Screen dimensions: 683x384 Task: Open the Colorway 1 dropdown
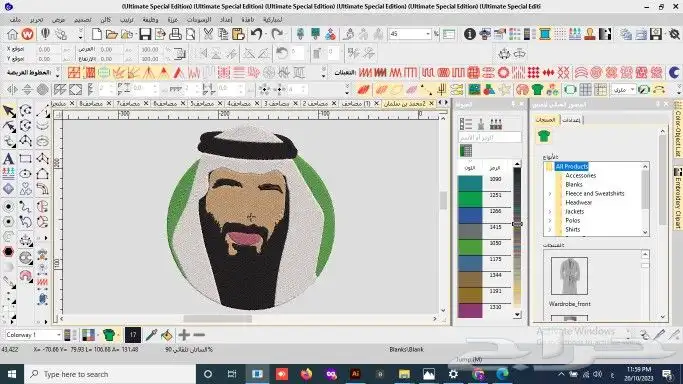pos(58,335)
